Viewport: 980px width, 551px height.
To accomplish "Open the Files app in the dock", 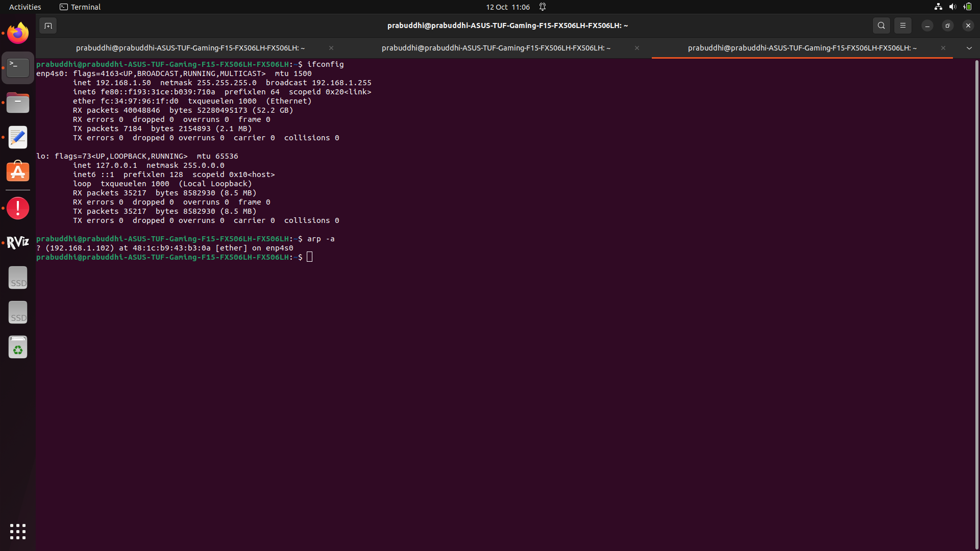I will [17, 103].
